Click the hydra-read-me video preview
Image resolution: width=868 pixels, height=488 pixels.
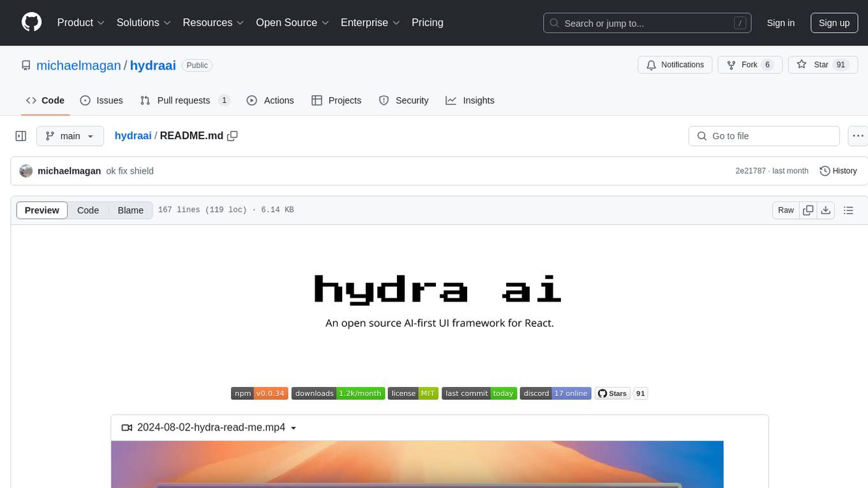coord(417,464)
